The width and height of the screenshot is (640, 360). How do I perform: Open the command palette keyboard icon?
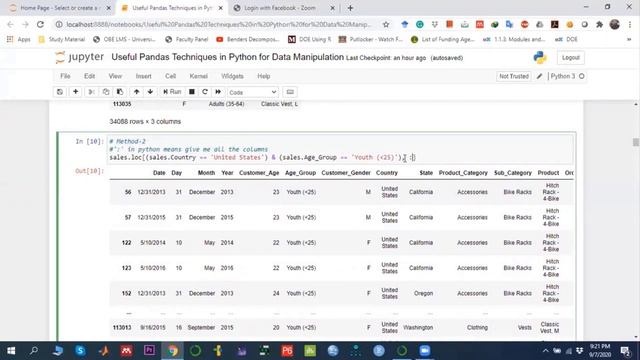(x=290, y=92)
